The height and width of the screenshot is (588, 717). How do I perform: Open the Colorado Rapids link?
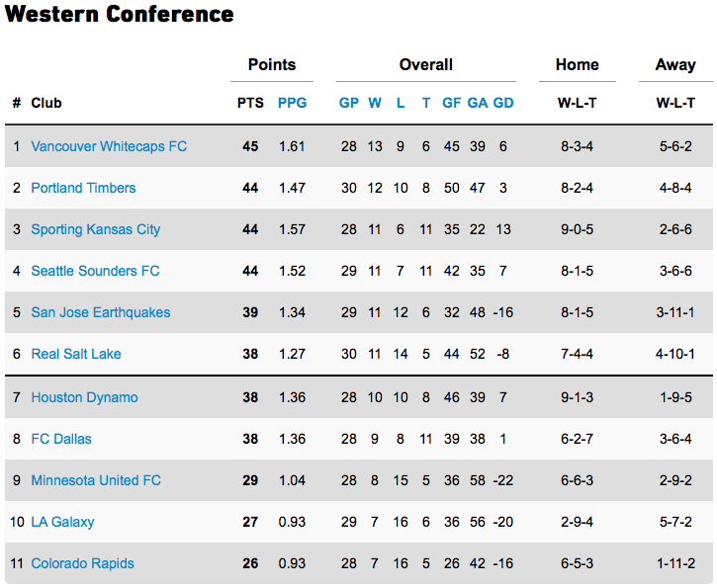pyautogui.click(x=82, y=563)
